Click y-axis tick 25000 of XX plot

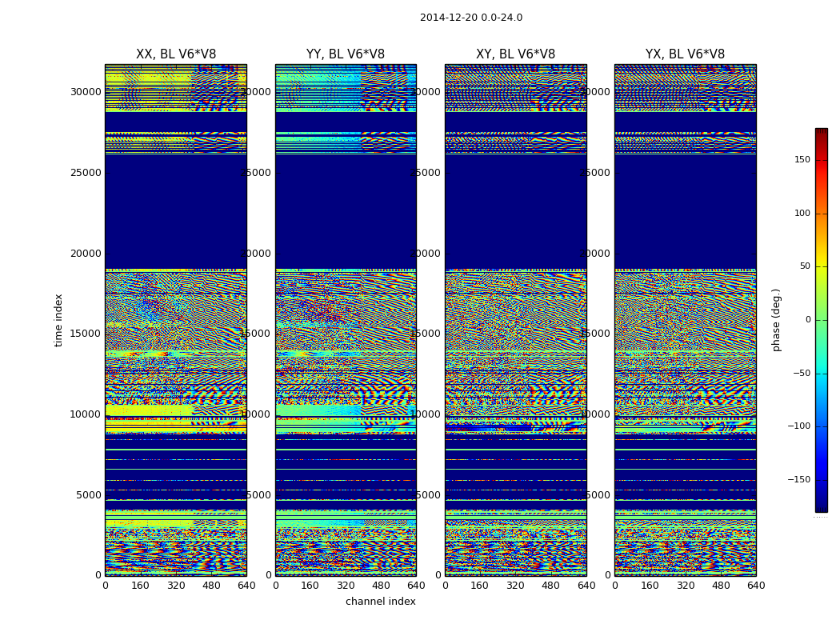pos(86,173)
